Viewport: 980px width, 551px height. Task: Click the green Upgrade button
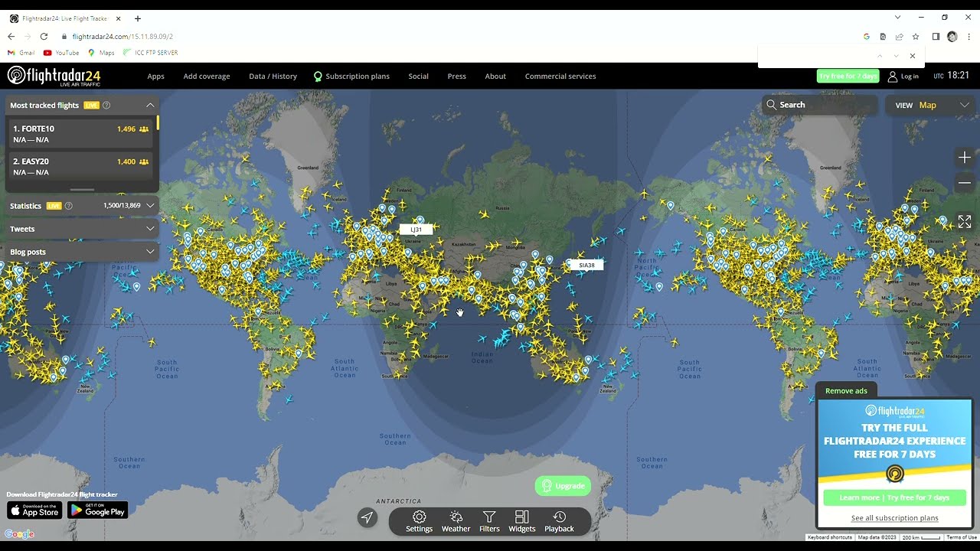click(x=563, y=485)
